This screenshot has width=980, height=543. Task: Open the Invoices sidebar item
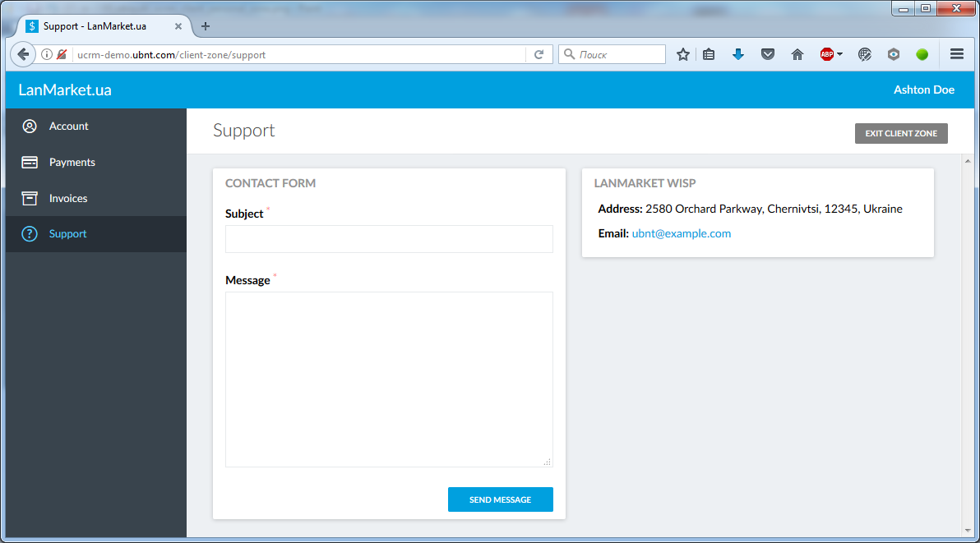tap(67, 199)
